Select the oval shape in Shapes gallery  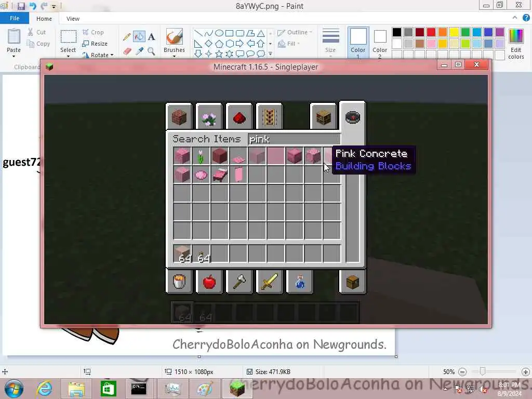pos(219,33)
